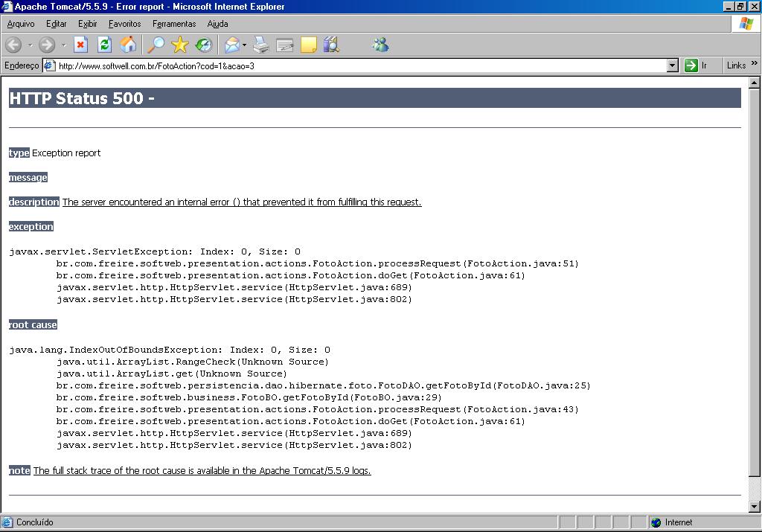Refresh the page with the Refresh icon
Viewport: 762px width, 532px height.
pyautogui.click(x=104, y=45)
